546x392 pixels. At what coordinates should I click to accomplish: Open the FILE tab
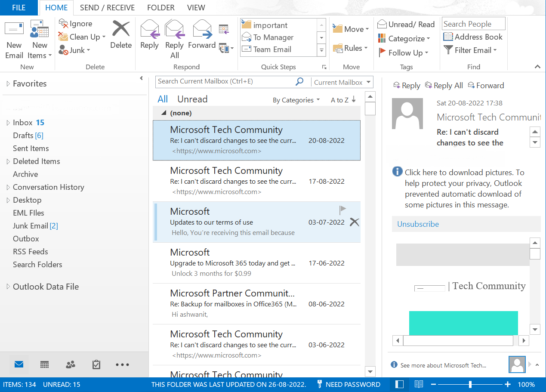19,8
